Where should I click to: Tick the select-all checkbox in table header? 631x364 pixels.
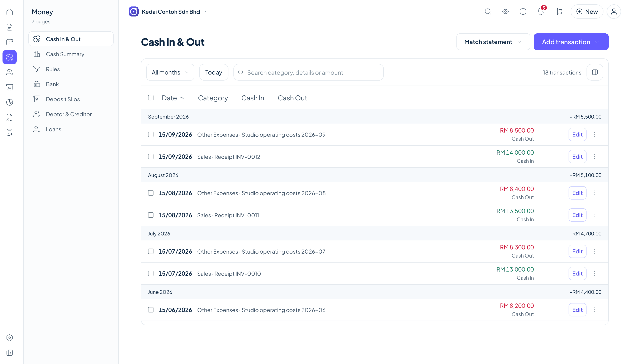coord(151,98)
